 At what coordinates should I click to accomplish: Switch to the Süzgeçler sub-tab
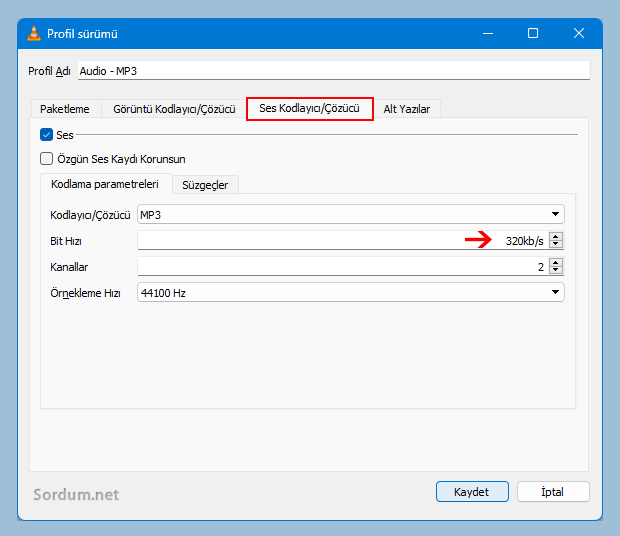(x=205, y=185)
